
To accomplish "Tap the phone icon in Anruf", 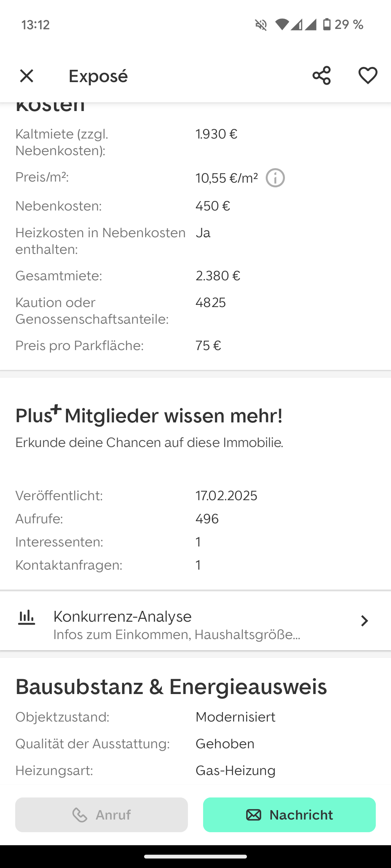I will coord(80,815).
